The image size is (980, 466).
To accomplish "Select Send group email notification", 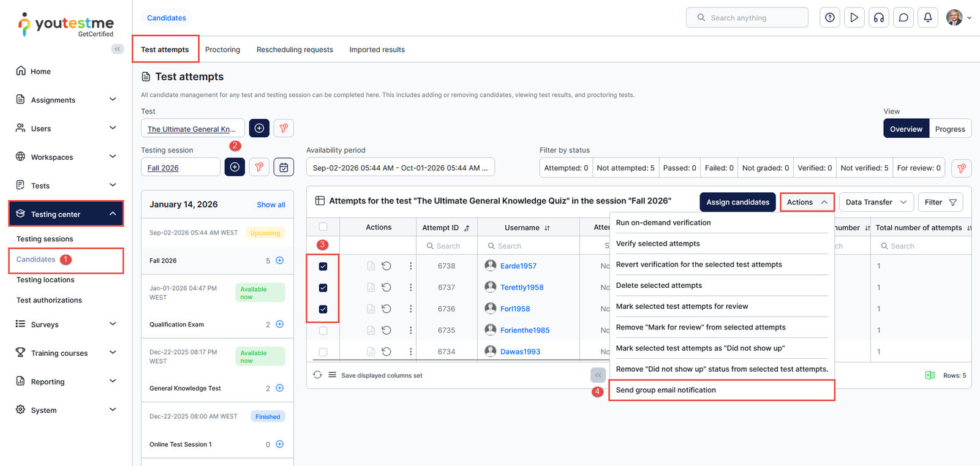I will [x=666, y=390].
